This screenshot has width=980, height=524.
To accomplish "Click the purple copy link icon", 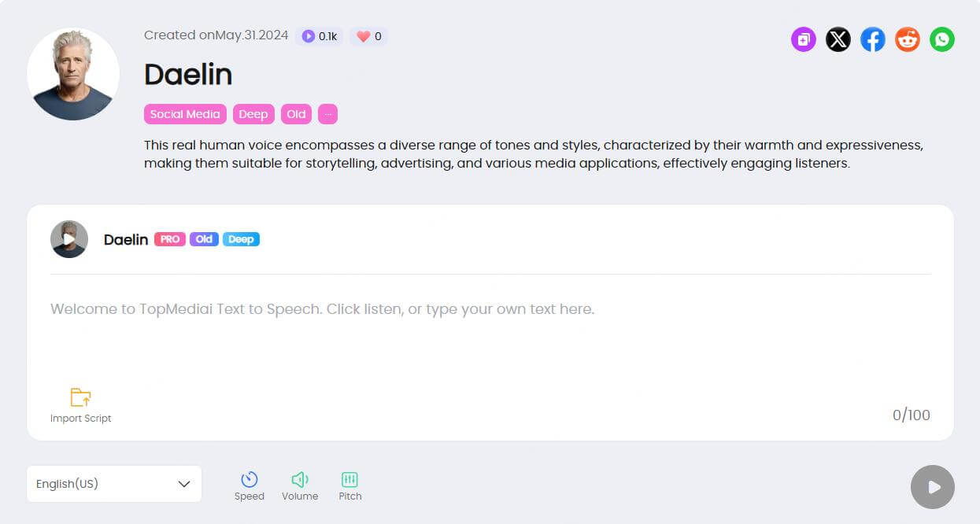I will click(x=803, y=39).
